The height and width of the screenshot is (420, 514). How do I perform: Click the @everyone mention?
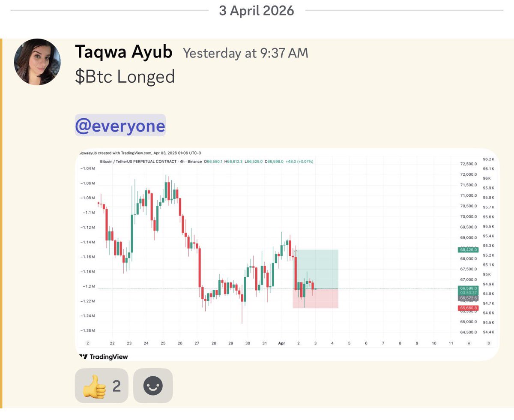coord(120,126)
